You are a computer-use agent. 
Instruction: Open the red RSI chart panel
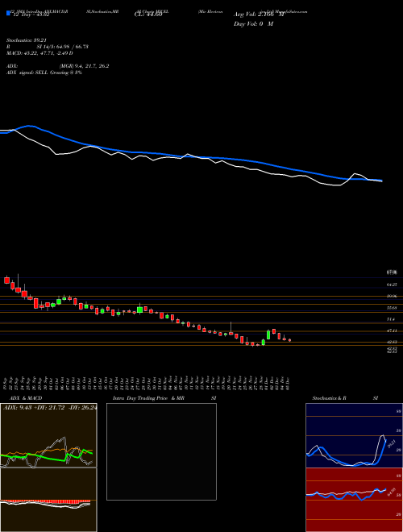354,500
